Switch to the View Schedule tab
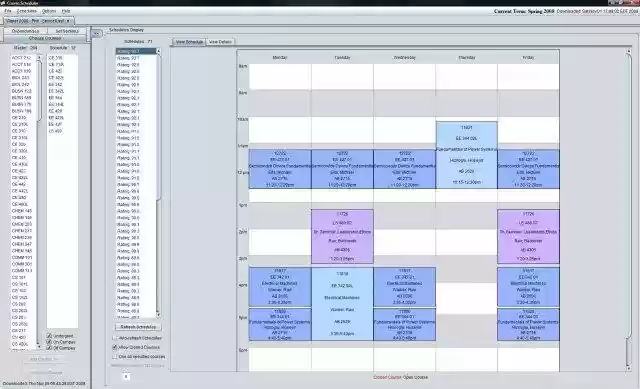 click(189, 42)
